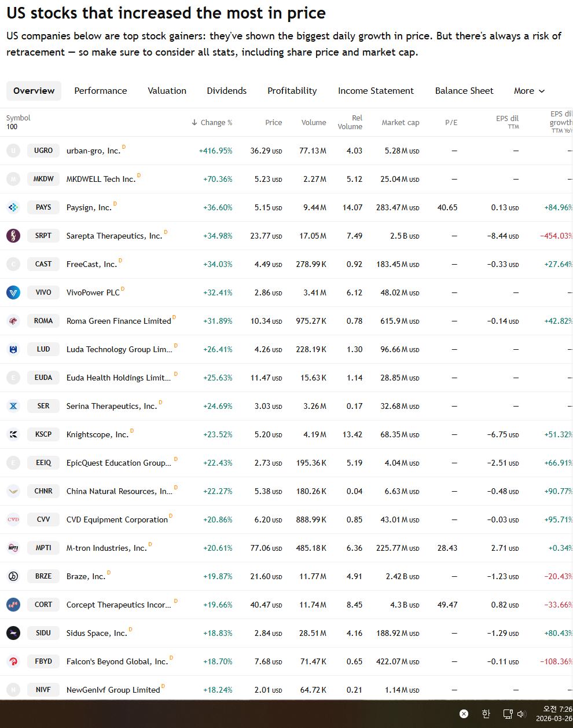Click the Sarepta Therapeutics logo icon

coord(13,236)
